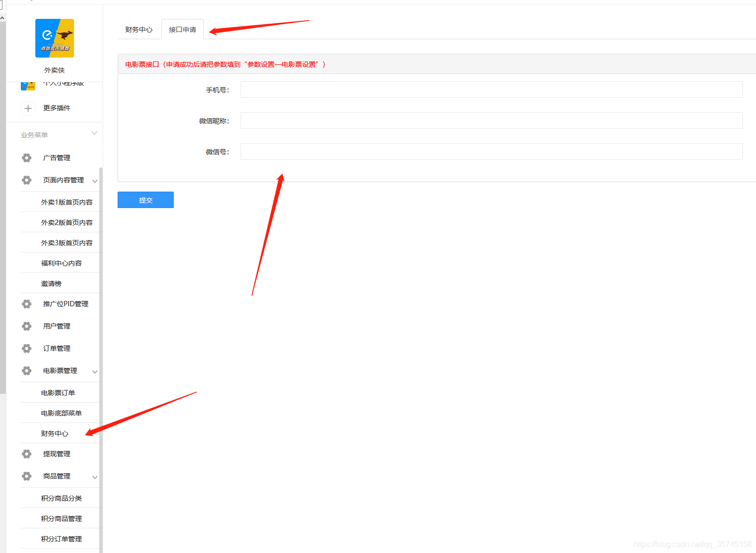Open 外卖2版首页内容 submenu entry
The image size is (756, 553).
(x=67, y=223)
